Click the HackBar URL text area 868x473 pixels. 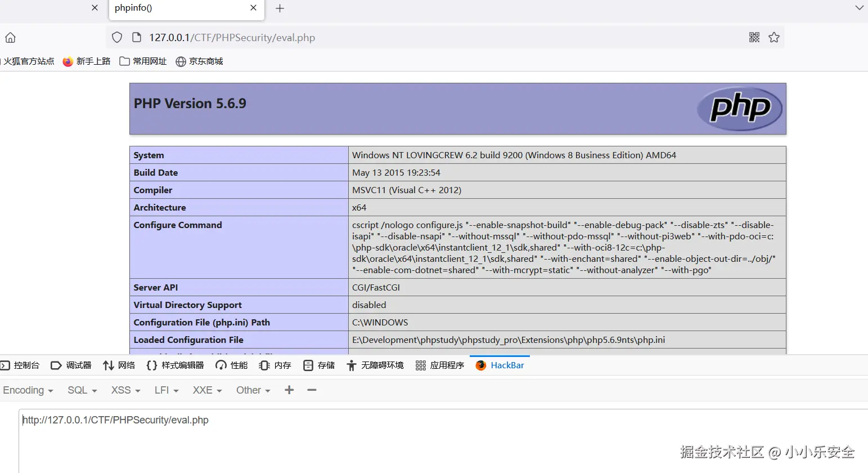(443, 441)
